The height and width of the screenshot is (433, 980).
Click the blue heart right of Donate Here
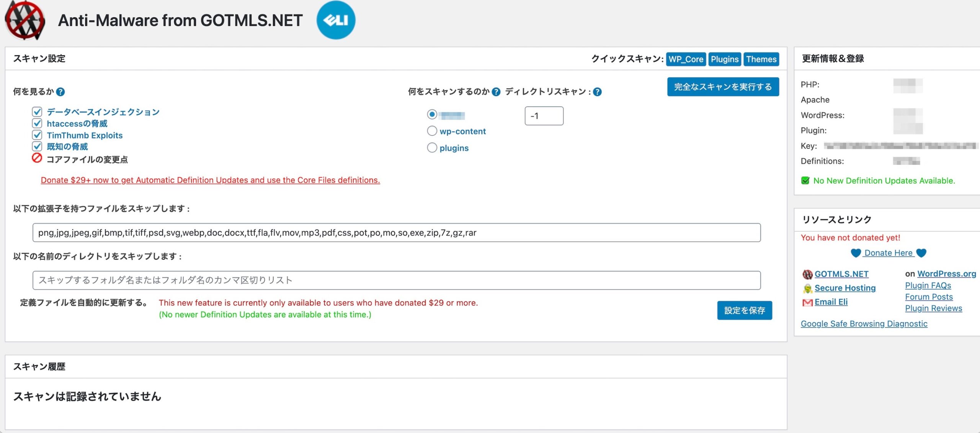tap(921, 253)
